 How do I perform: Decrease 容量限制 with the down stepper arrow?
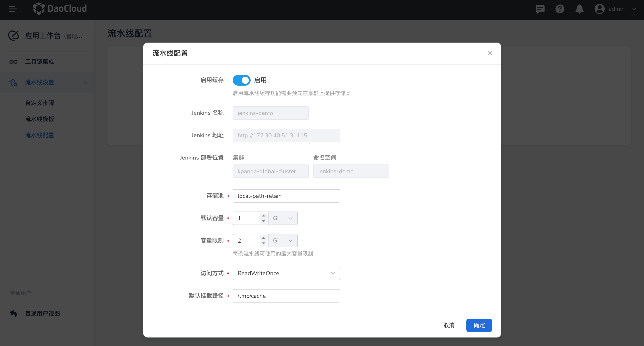[264, 243]
